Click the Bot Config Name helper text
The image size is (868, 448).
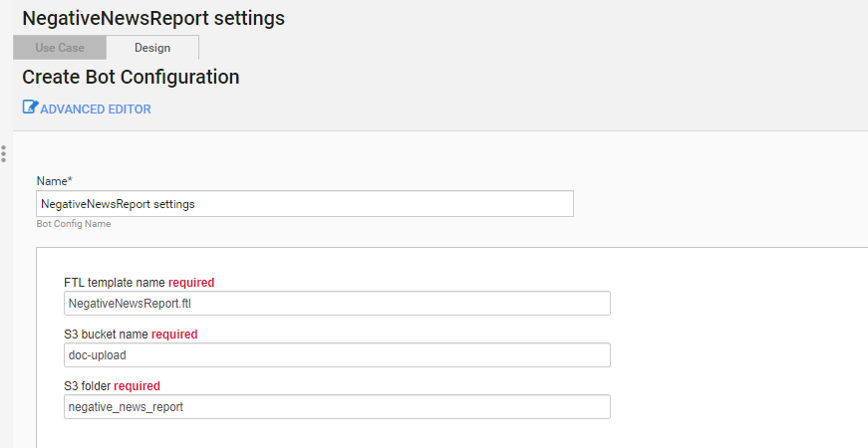74,223
